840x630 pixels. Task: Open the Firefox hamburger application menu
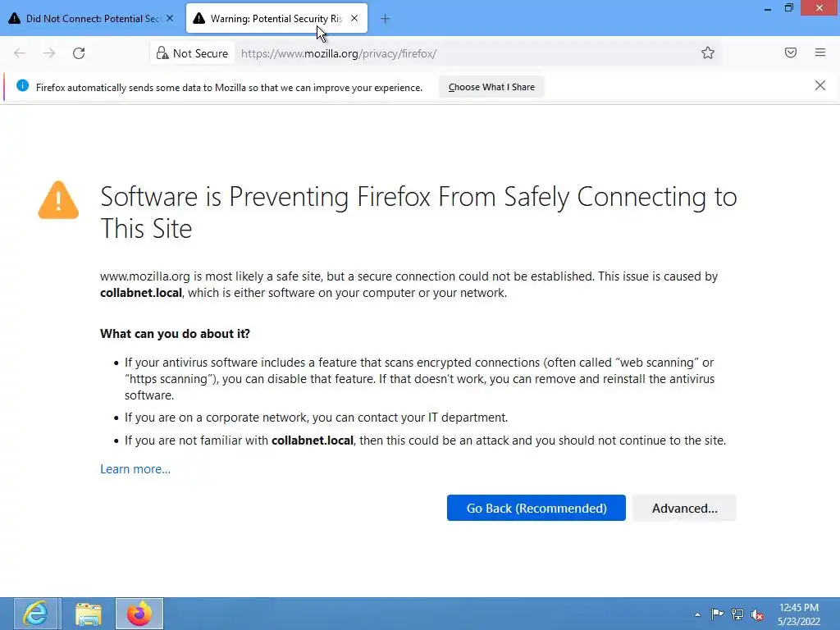click(820, 53)
